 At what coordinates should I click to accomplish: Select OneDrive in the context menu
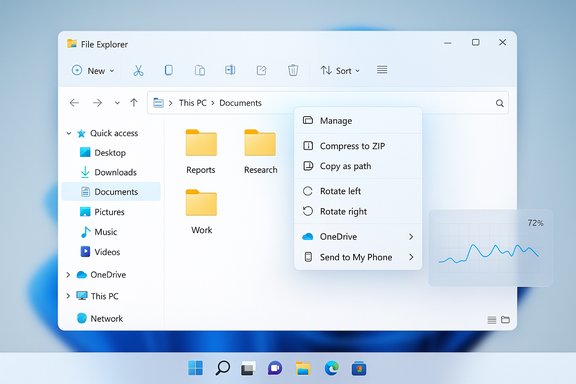click(x=358, y=237)
